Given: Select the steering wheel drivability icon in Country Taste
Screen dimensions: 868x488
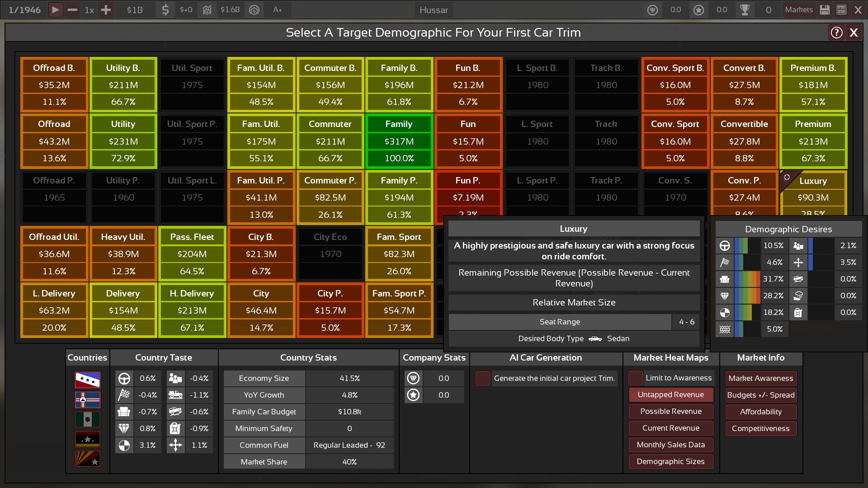Looking at the screenshot, I should (x=124, y=379).
